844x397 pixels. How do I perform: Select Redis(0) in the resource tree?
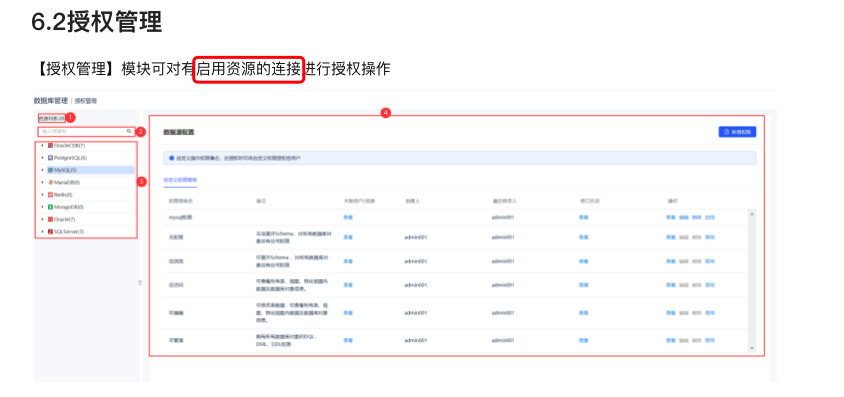63,195
